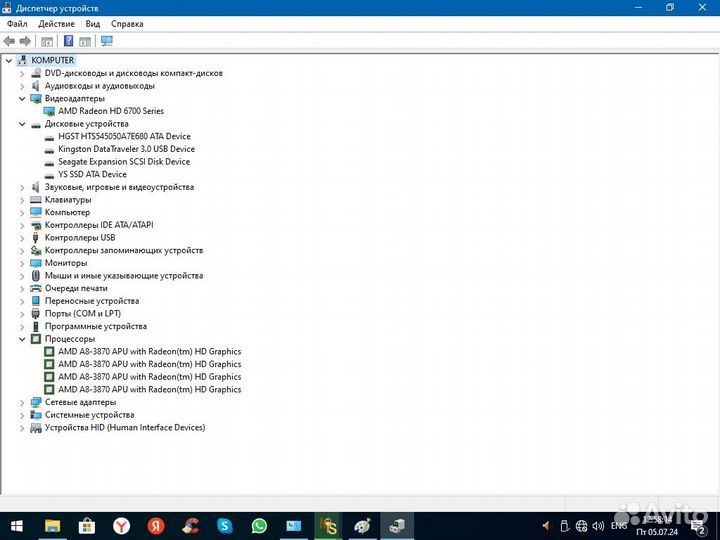This screenshot has width=720, height=540.
Task: Open Skype from the taskbar
Action: point(225,525)
